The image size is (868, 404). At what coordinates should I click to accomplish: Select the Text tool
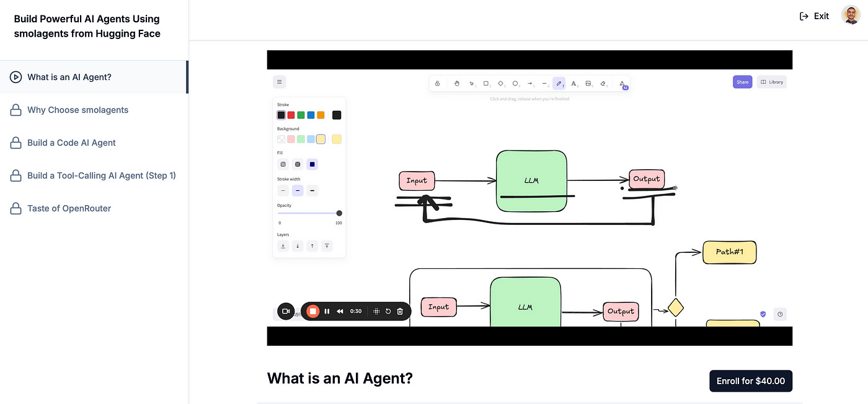pos(573,83)
